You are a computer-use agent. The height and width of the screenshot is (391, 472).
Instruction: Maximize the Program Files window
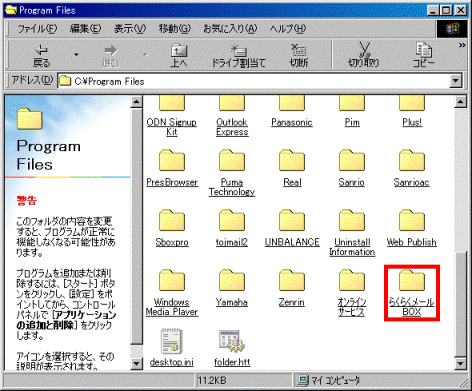pos(446,10)
